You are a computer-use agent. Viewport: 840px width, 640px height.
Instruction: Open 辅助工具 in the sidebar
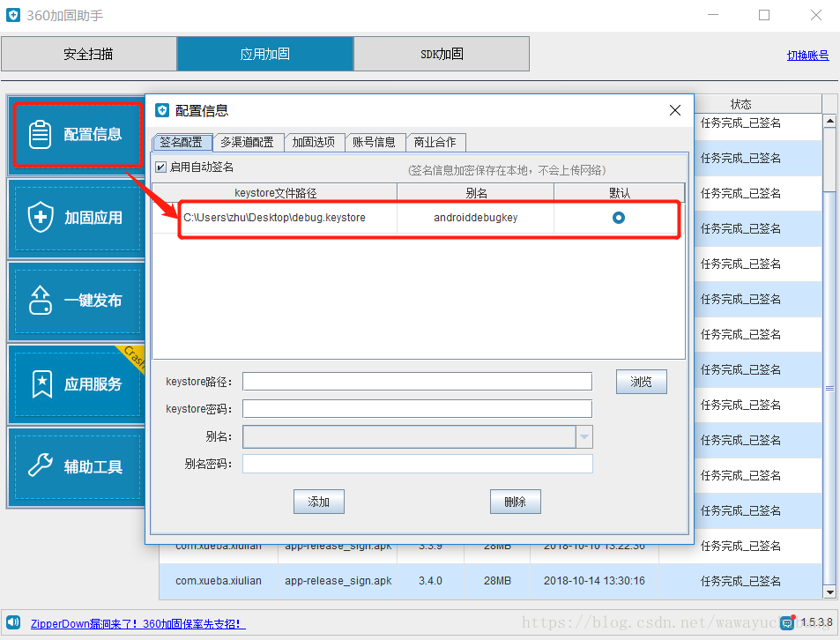click(x=78, y=466)
